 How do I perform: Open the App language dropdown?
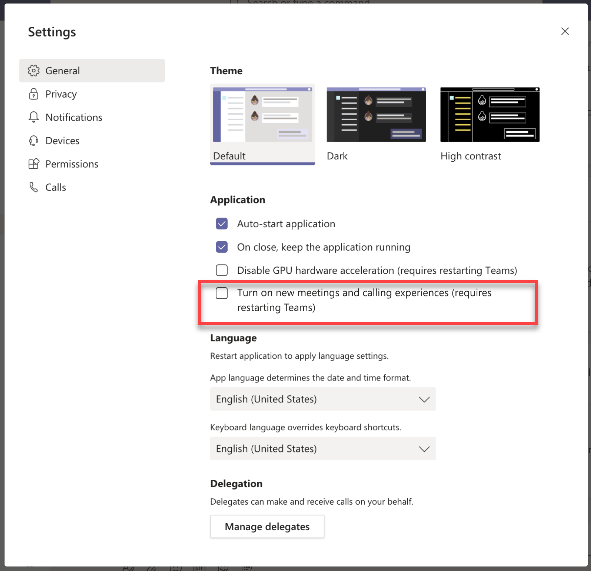coord(323,399)
